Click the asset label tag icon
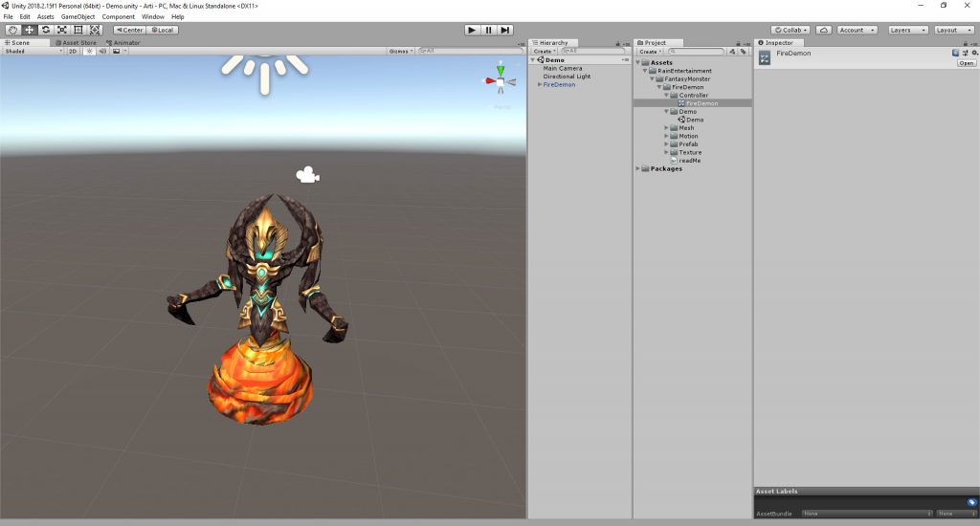This screenshot has height=526, width=980. (x=971, y=502)
